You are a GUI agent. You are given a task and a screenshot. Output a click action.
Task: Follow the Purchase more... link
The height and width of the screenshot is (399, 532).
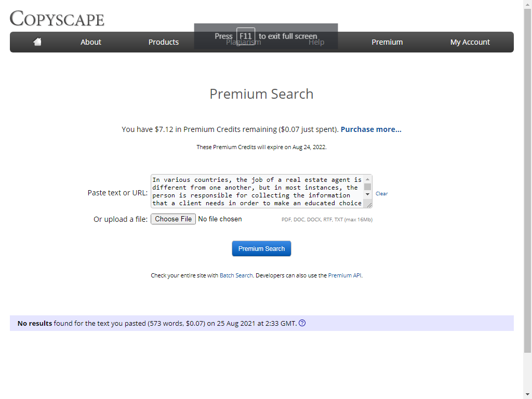(371, 129)
